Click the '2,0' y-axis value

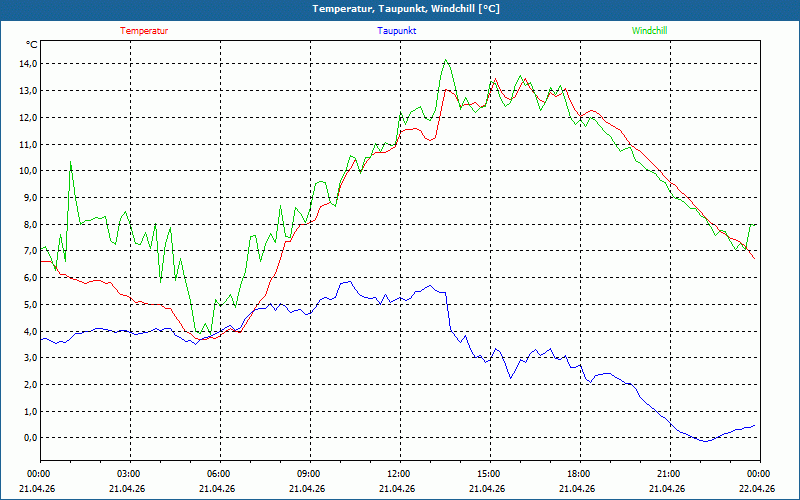point(30,385)
